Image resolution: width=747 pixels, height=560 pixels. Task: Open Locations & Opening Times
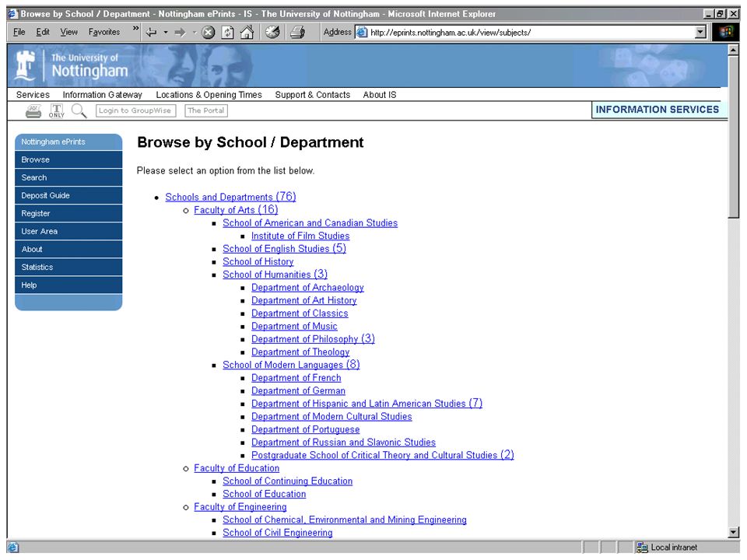click(209, 95)
